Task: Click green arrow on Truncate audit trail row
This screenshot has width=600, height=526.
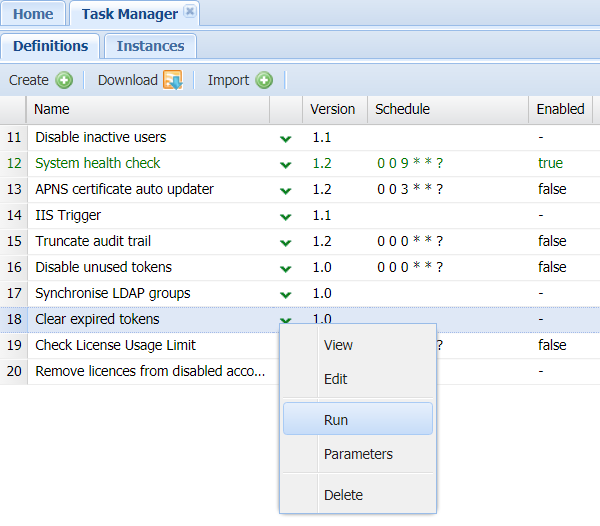Action: (286, 242)
